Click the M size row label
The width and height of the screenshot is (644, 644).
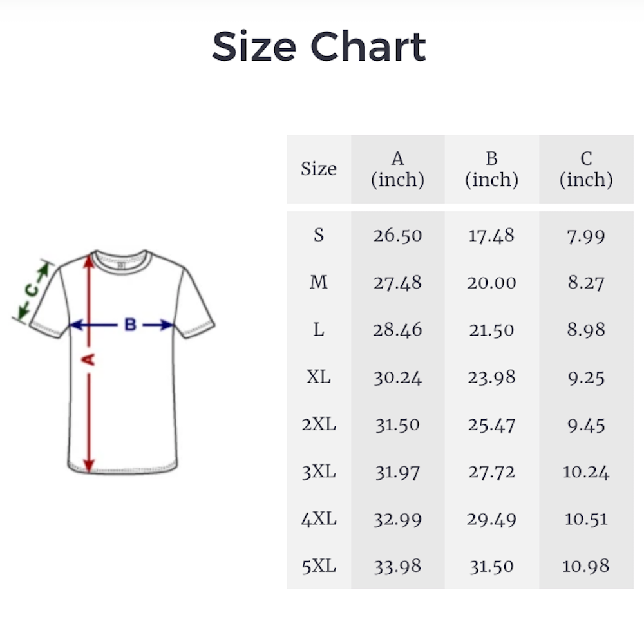(x=319, y=282)
